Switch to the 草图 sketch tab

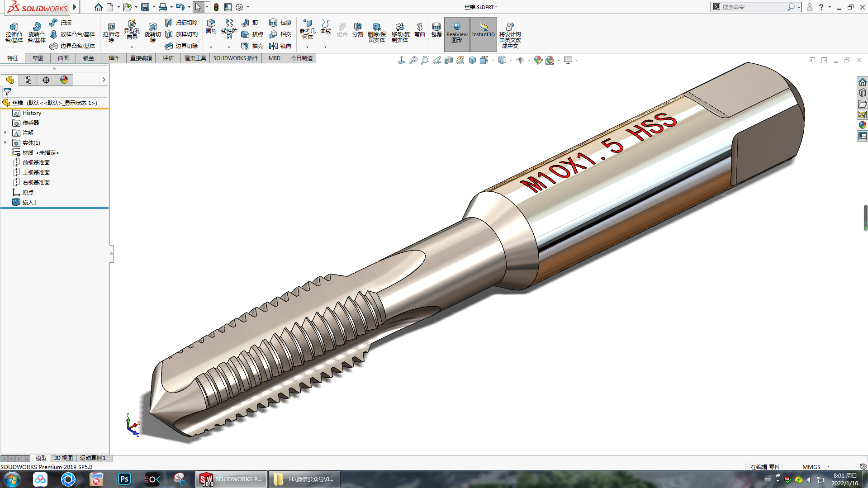point(38,58)
